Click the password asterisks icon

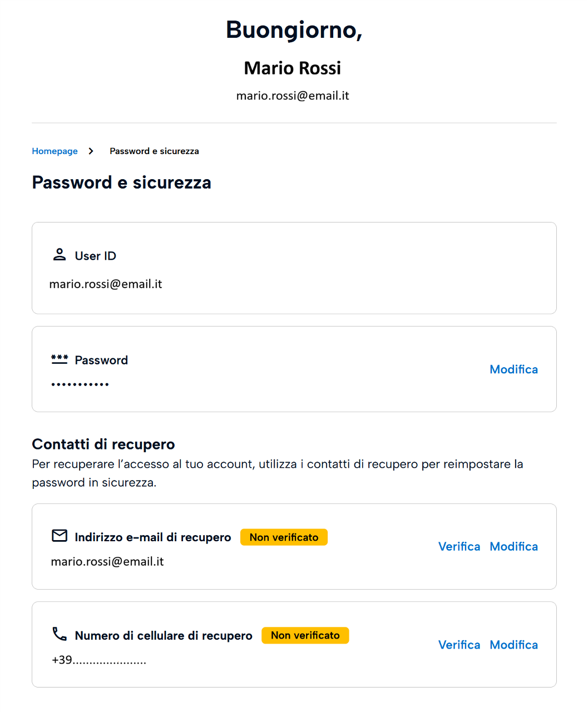click(60, 360)
